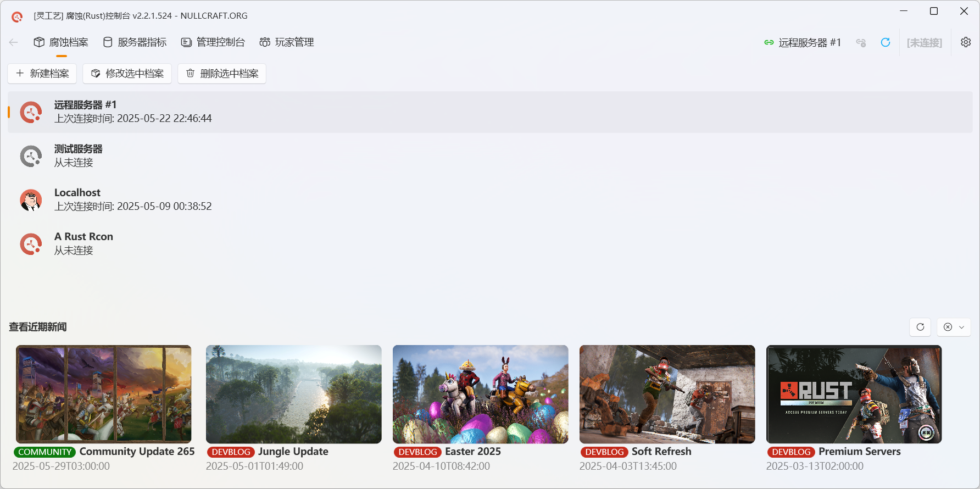Click the Soft Refresh title
980x489 pixels.
click(x=661, y=452)
